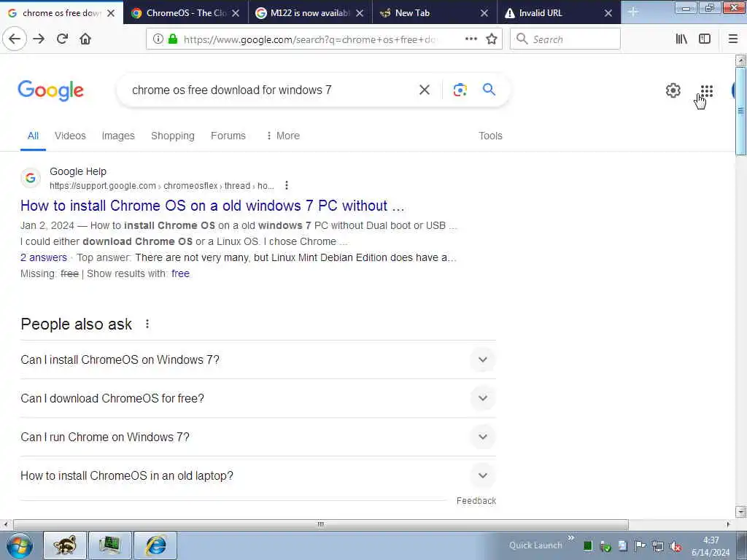Click the taskbar clock showing 4:37

click(x=711, y=546)
